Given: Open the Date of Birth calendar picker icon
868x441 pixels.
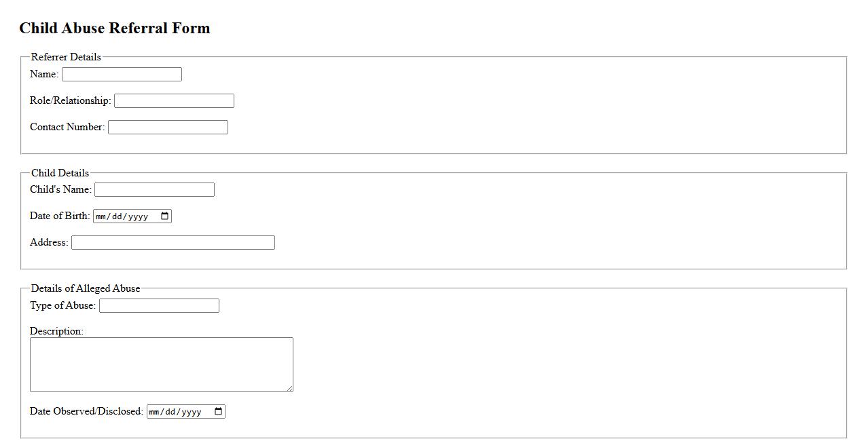Looking at the screenshot, I should pyautogui.click(x=164, y=216).
